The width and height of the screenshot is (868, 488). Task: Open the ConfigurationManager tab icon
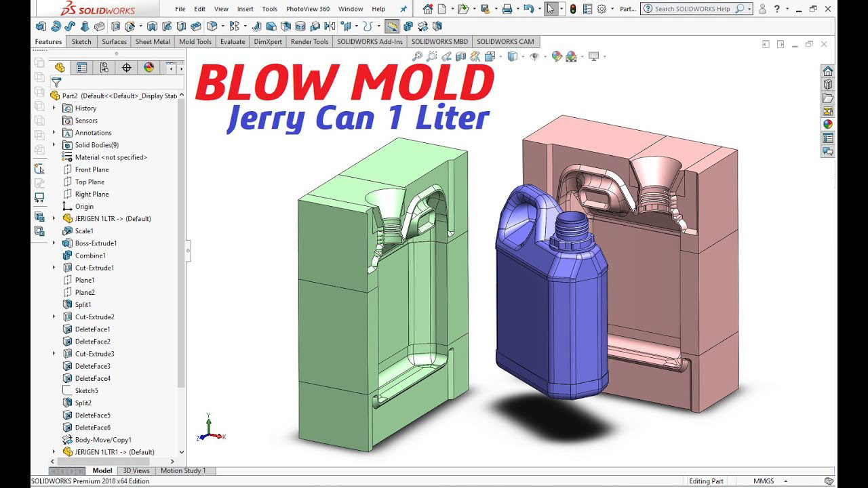click(x=104, y=68)
